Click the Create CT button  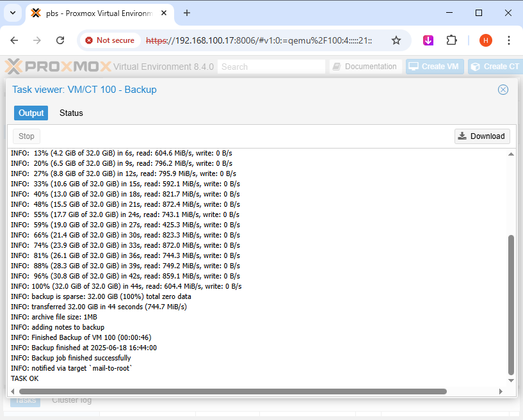[495, 67]
